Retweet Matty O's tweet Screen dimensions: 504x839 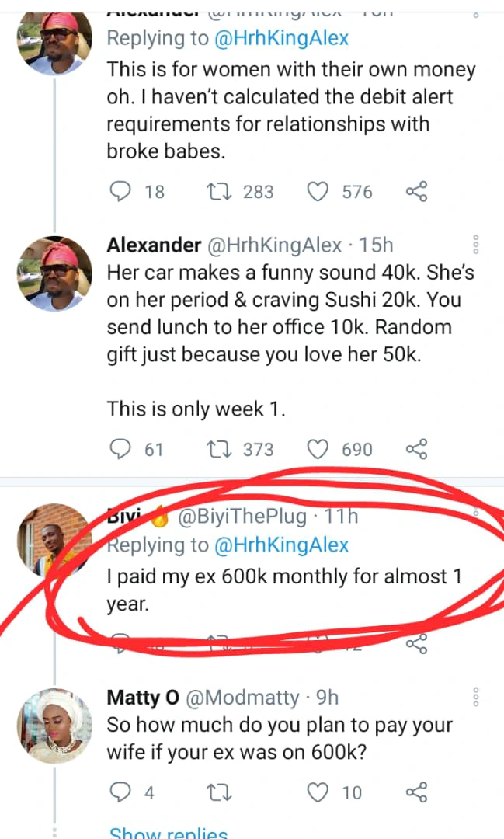pyautogui.click(x=216, y=792)
